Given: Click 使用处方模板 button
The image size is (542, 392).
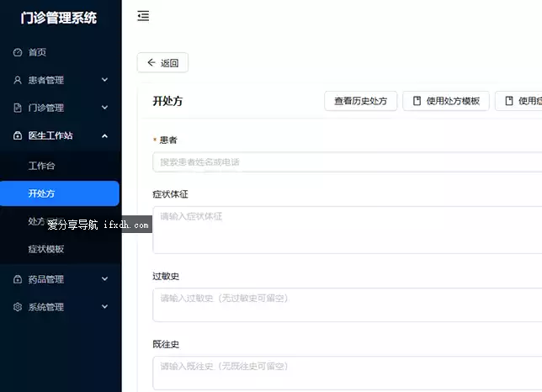Looking at the screenshot, I should pos(446,101).
